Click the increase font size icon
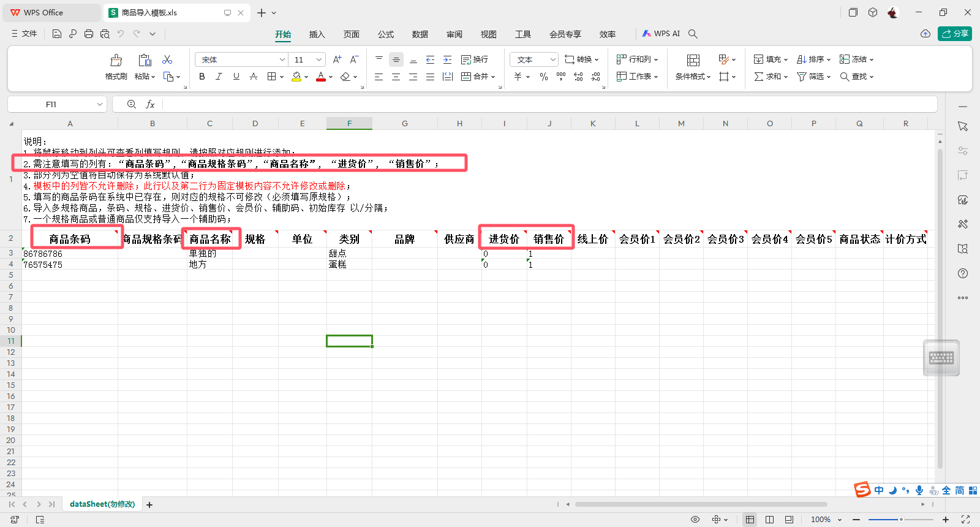This screenshot has height=527, width=980. point(337,59)
